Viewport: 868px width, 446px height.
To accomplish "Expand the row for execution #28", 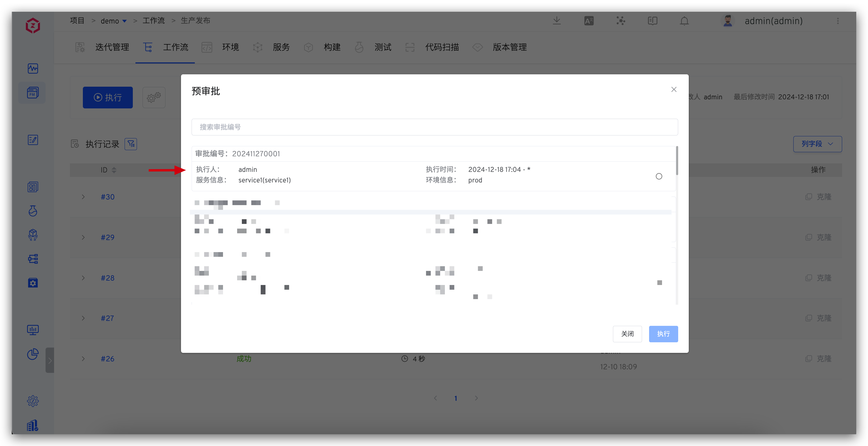I will coord(83,278).
